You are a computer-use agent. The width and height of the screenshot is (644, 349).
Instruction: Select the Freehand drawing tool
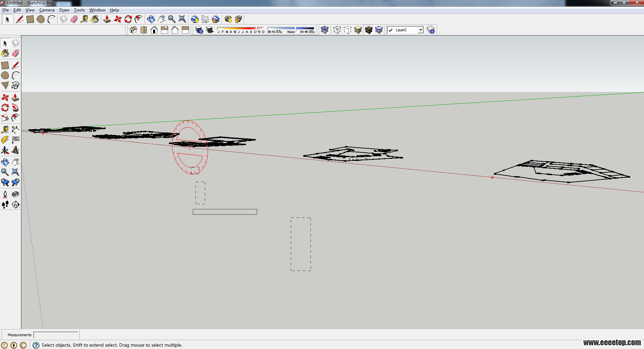(x=15, y=85)
